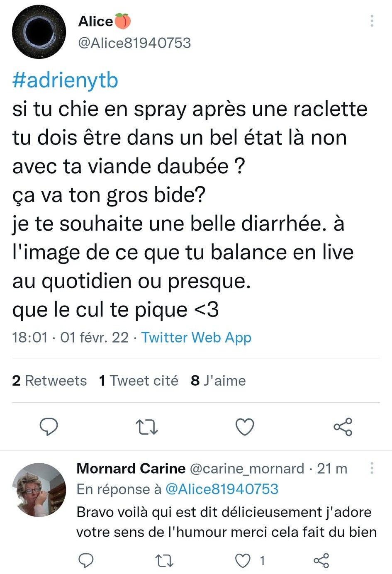Reply to Mornard Carine's comment
392x574 pixels.
coord(86,561)
